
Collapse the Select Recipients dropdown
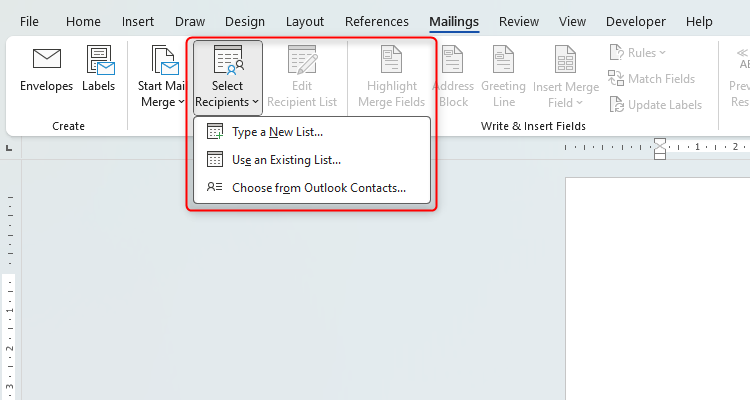click(228, 78)
